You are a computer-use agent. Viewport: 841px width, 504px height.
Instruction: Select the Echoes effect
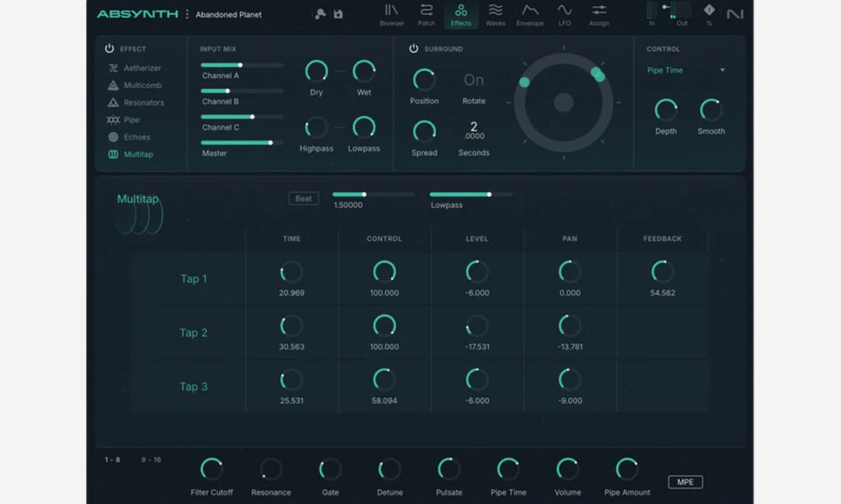pos(129,137)
